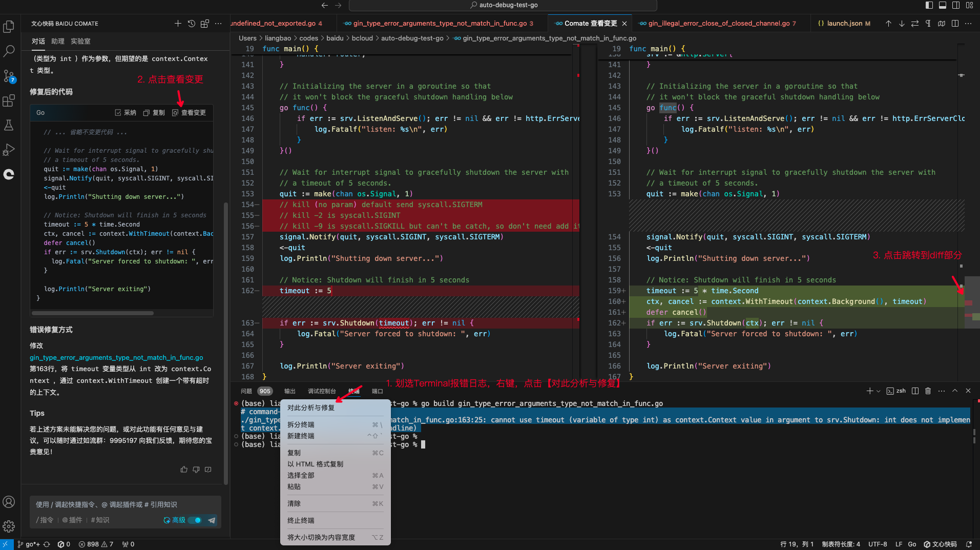
Task: Split the terminal panel
Action: (915, 391)
